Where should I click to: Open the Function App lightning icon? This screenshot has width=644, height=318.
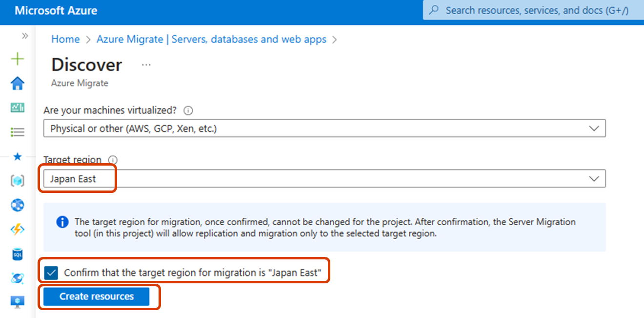click(x=18, y=230)
